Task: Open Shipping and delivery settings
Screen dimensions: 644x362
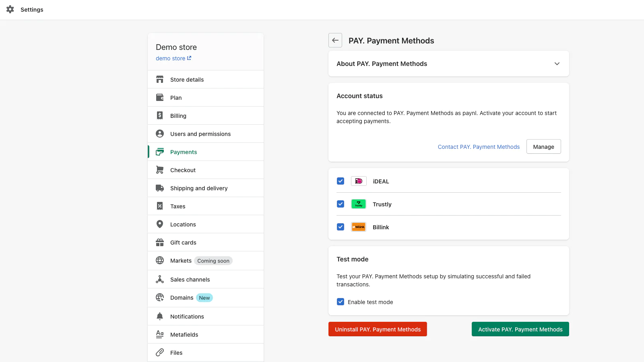Action: click(206, 188)
